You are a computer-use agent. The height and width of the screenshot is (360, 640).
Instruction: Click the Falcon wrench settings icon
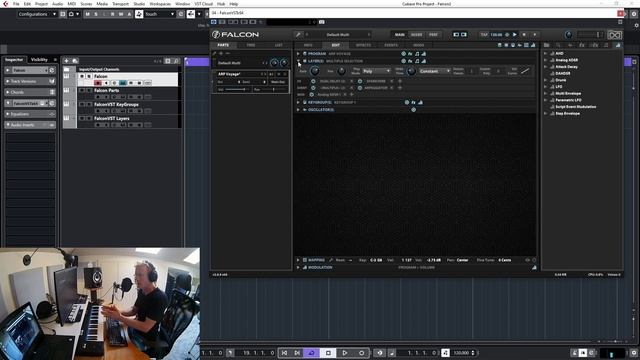point(298,35)
